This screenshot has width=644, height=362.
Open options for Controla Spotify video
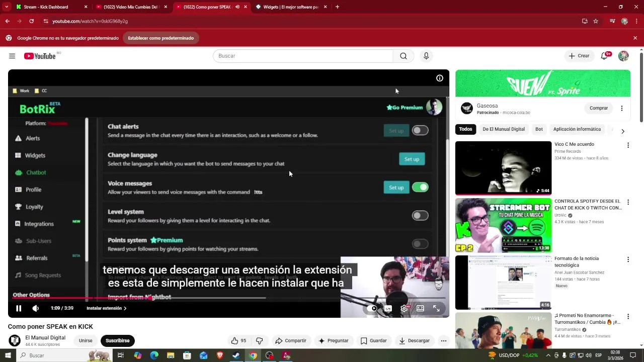[628, 202]
